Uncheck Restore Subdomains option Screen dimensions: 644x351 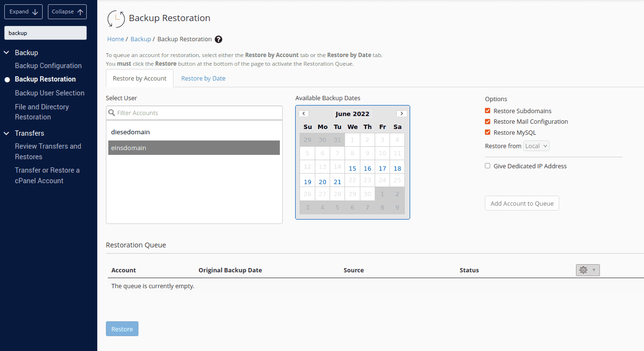[488, 111]
